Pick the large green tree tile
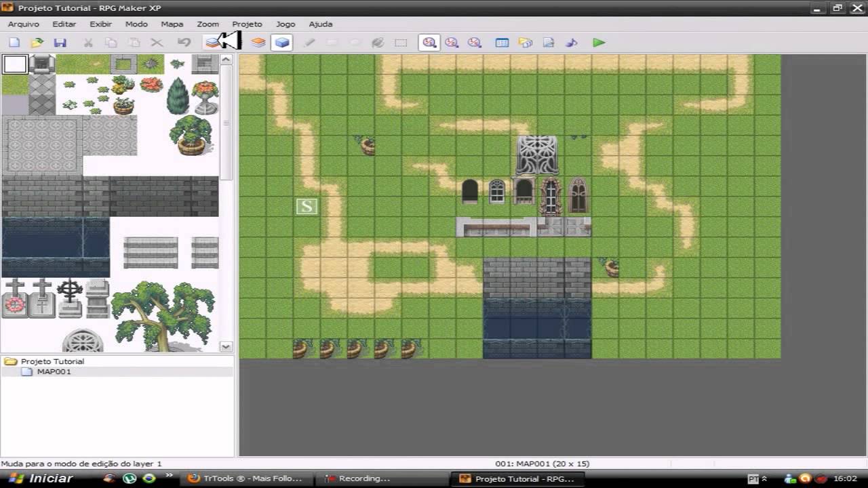The width and height of the screenshot is (868, 488). click(x=163, y=315)
